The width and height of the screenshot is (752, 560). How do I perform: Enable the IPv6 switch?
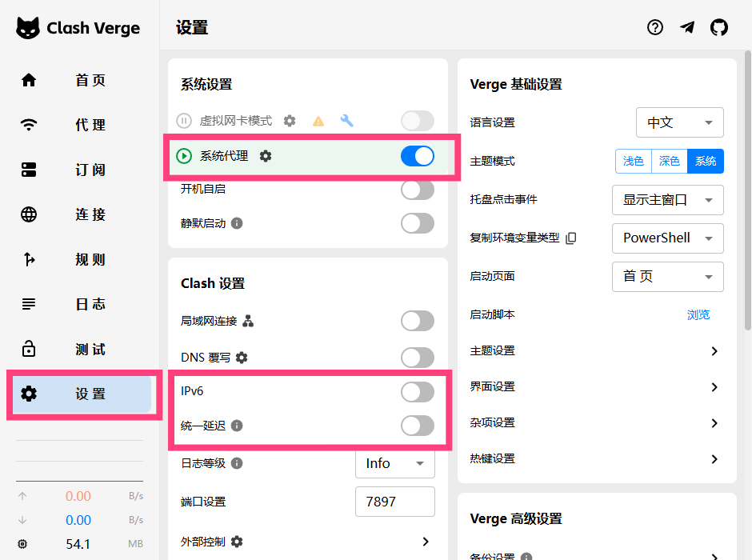tap(417, 391)
